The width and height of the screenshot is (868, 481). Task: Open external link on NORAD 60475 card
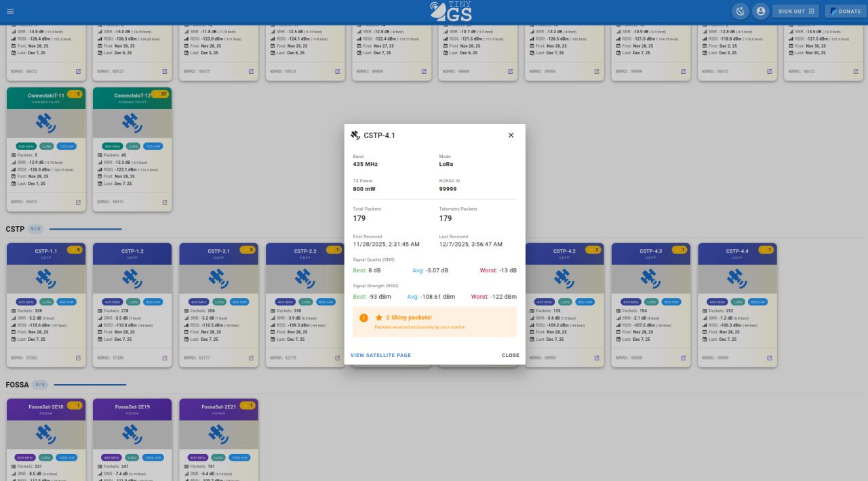(x=251, y=71)
